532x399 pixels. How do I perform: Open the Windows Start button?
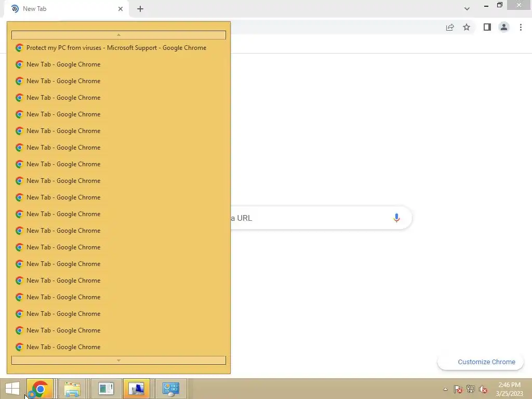(12, 389)
